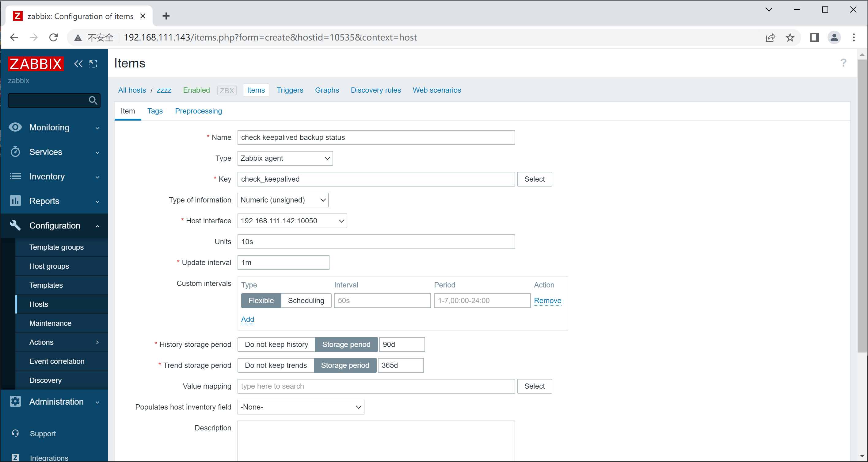Open the page help question mark
Viewport: 868px width, 462px height.
pos(843,63)
